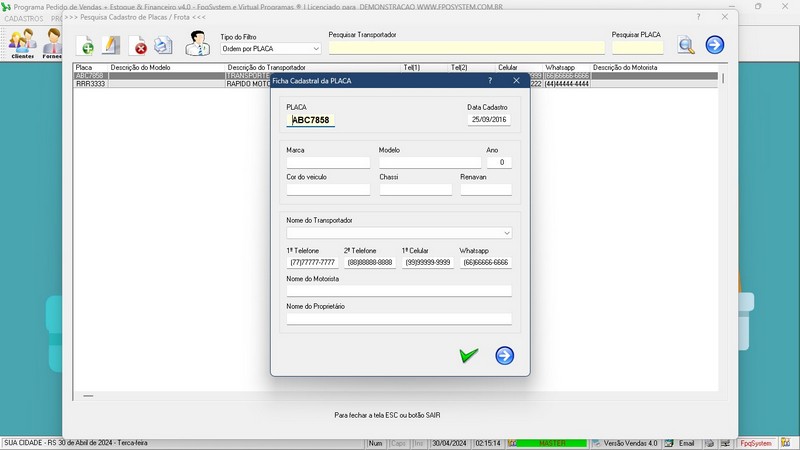Image resolution: width=800 pixels, height=450 pixels.
Task: Click the Pesquisar PLACA search field
Action: (x=637, y=48)
